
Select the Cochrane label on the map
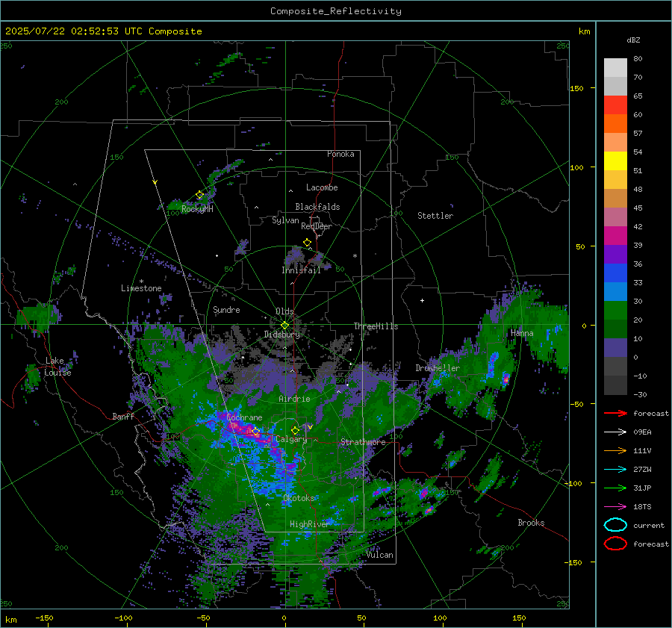[x=244, y=417]
